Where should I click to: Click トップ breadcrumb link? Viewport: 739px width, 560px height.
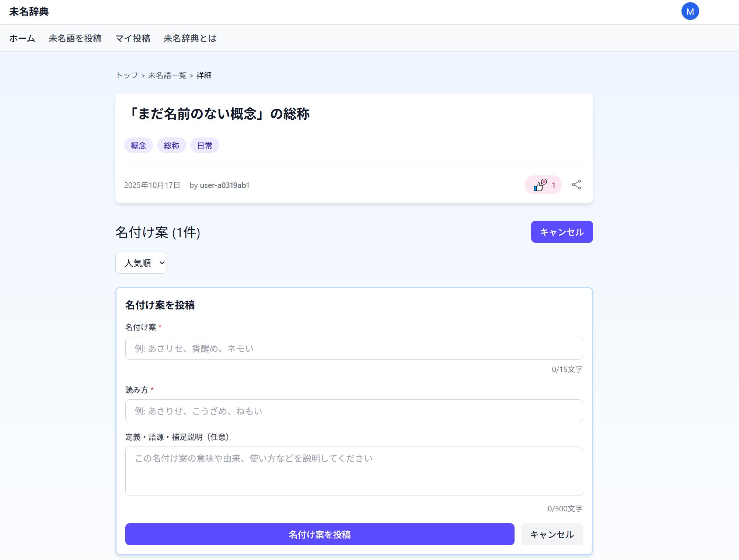click(127, 76)
